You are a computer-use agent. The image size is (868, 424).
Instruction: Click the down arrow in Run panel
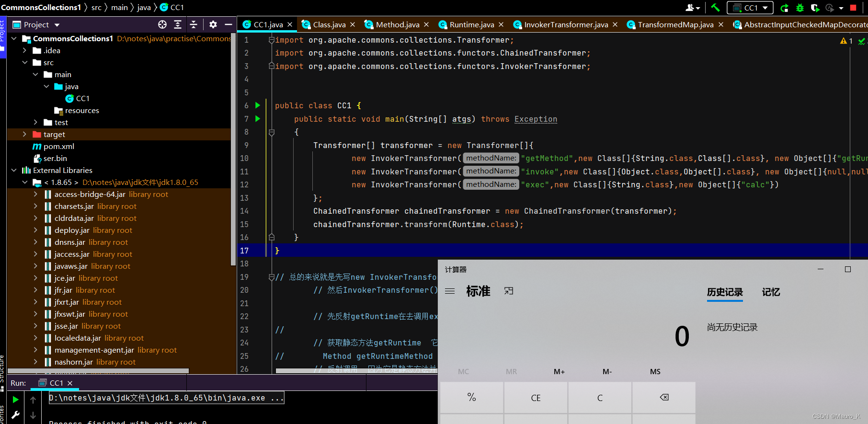(33, 415)
